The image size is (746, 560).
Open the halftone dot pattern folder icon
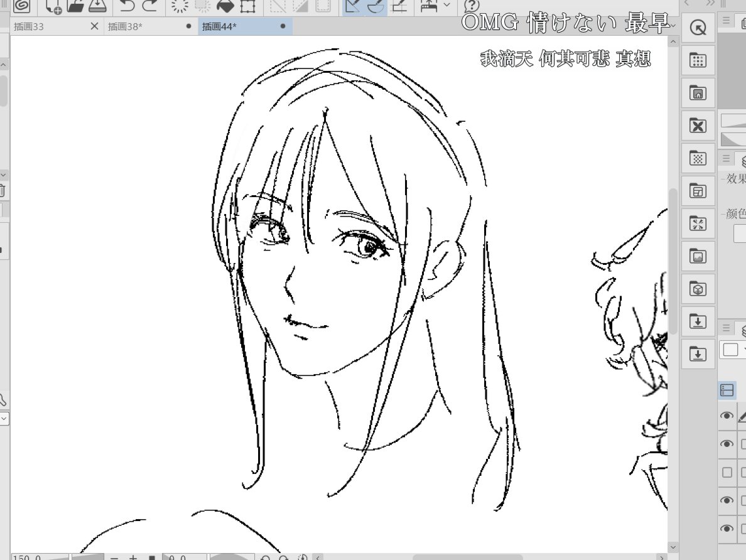click(698, 158)
